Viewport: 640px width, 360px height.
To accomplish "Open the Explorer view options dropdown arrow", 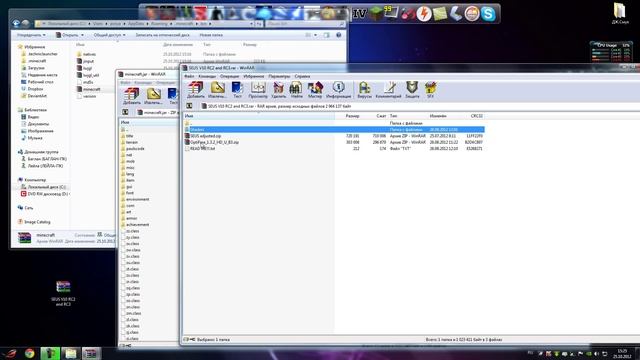I will click(x=316, y=35).
